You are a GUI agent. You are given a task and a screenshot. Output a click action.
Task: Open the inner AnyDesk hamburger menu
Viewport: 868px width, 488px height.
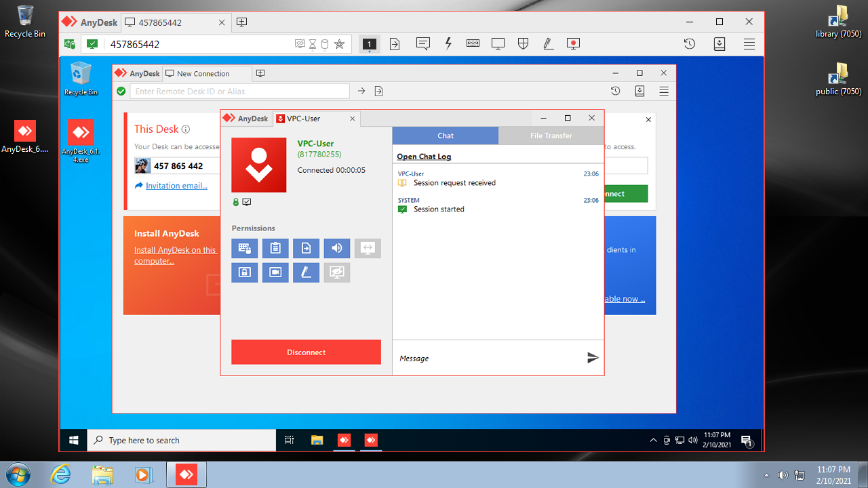pyautogui.click(x=664, y=91)
